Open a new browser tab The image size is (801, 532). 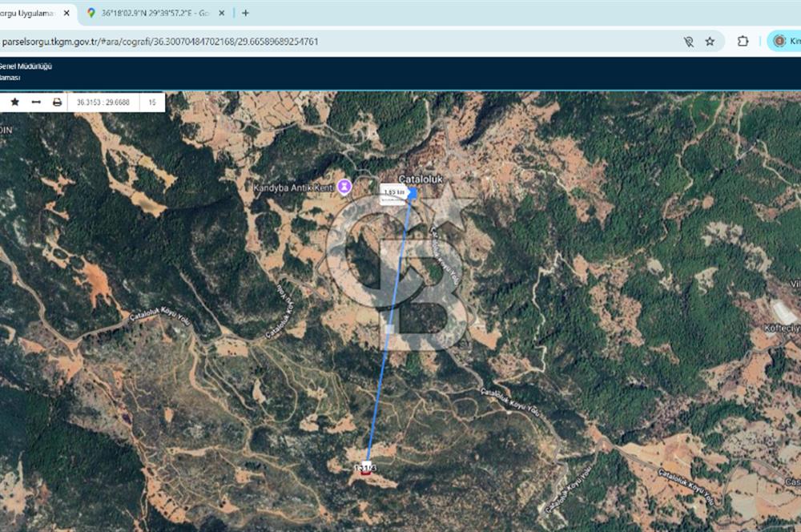[x=245, y=13]
